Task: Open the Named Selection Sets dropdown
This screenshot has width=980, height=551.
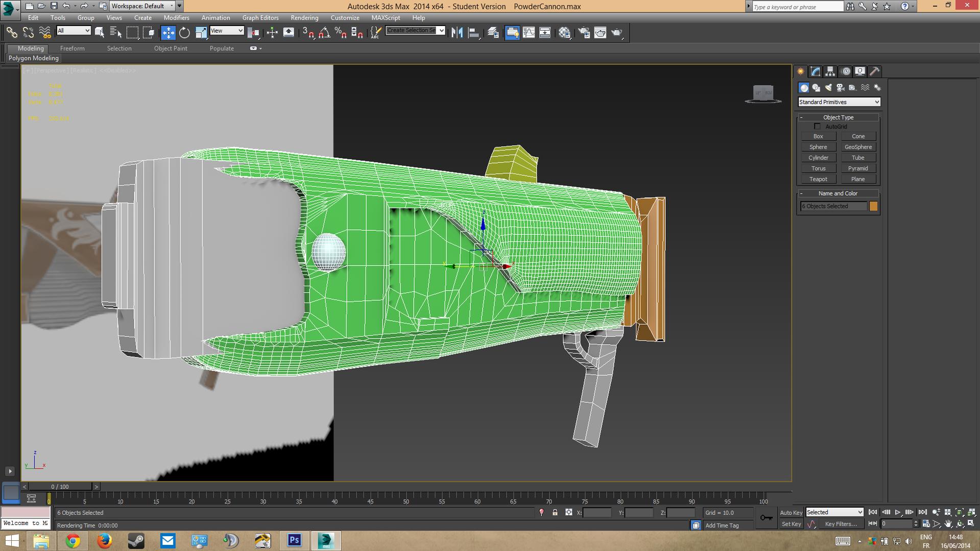Action: pos(416,31)
